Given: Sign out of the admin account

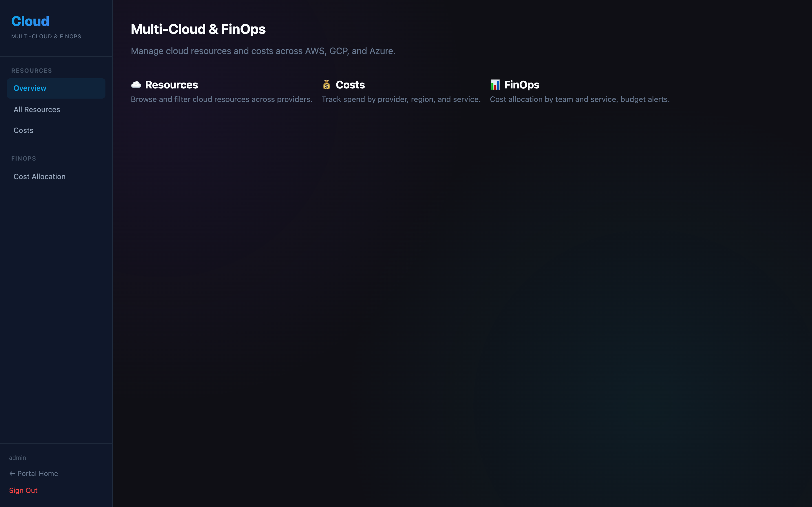Looking at the screenshot, I should pos(23,490).
